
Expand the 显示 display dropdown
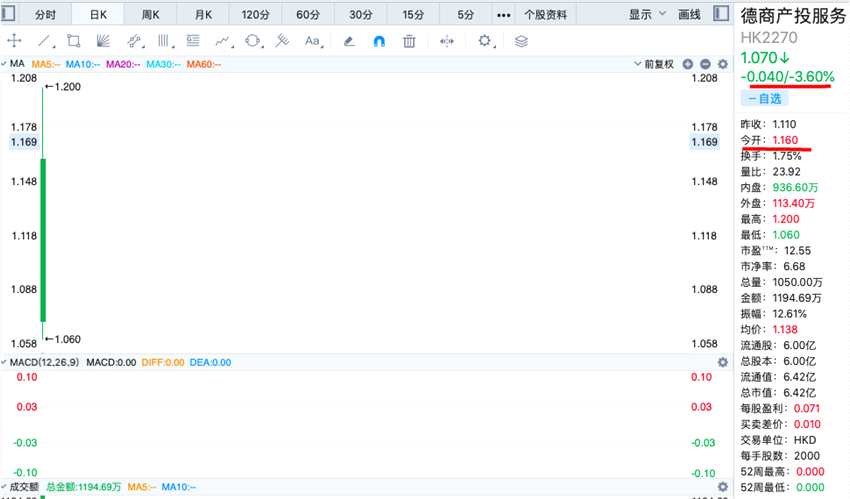click(647, 15)
